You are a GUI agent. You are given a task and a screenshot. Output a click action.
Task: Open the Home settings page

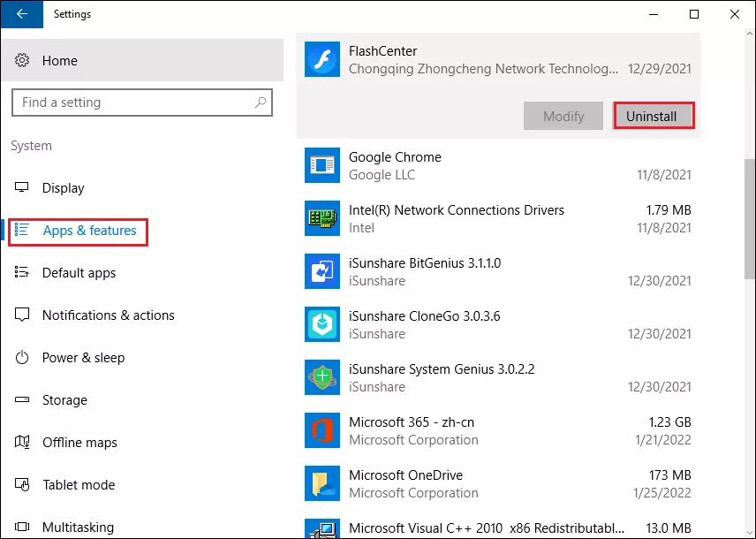(143, 60)
